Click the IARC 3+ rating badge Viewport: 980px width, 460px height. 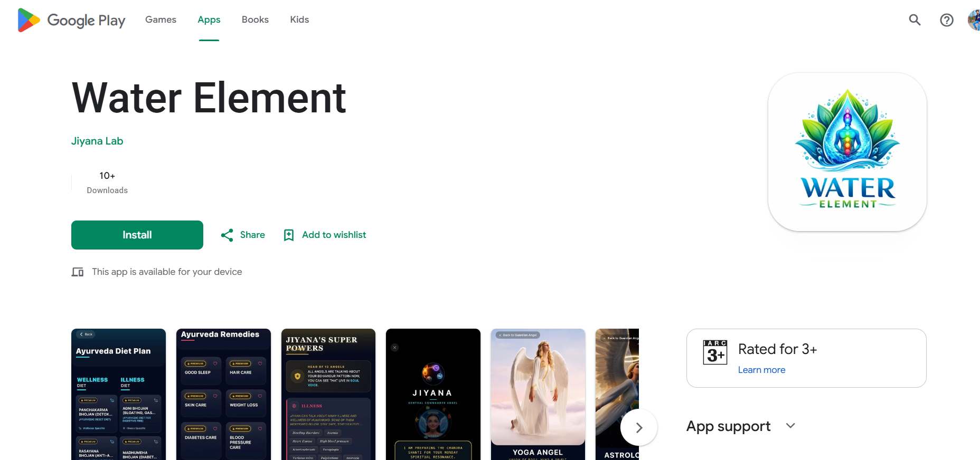(x=715, y=352)
